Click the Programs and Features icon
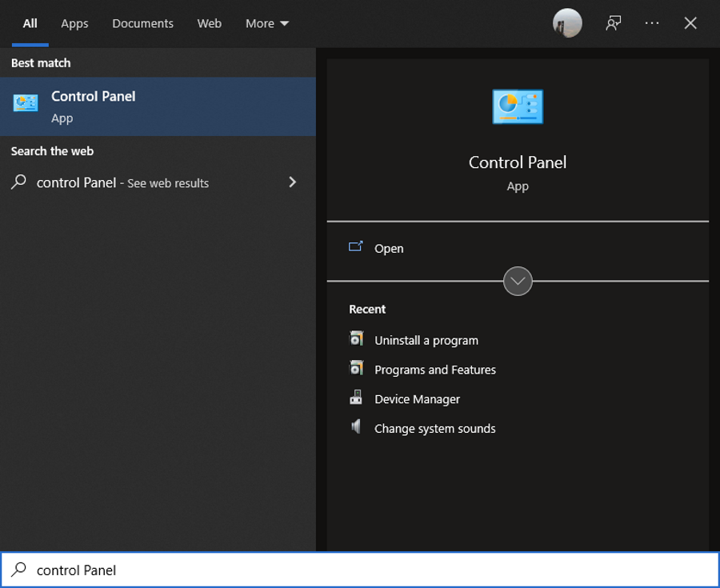 [x=356, y=368]
